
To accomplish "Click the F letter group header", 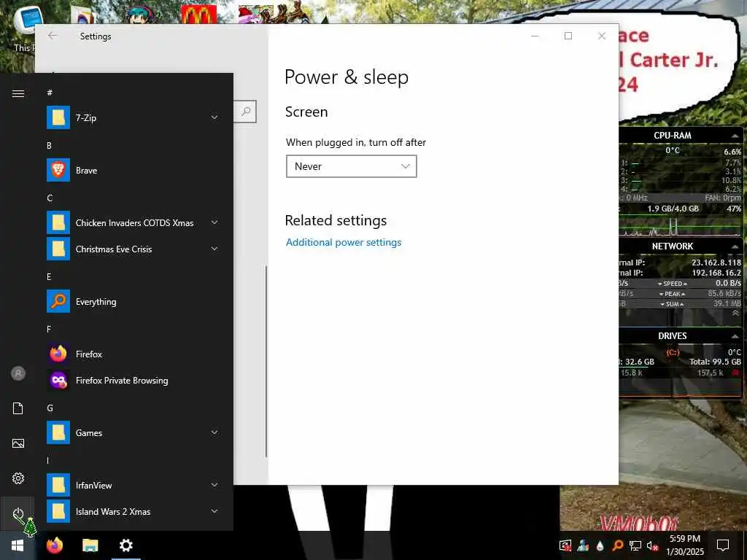I will click(49, 329).
